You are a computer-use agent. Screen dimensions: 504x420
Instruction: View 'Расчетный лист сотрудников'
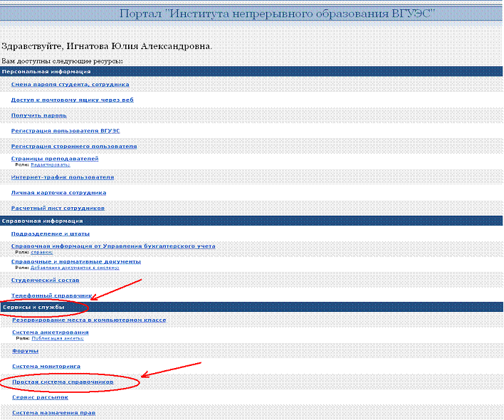pyautogui.click(x=58, y=208)
